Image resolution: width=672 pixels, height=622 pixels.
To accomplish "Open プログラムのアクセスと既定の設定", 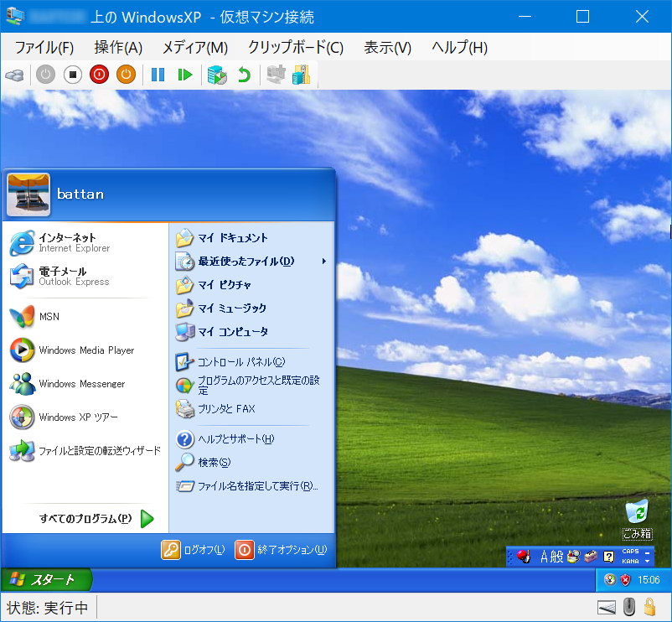I will click(x=251, y=385).
